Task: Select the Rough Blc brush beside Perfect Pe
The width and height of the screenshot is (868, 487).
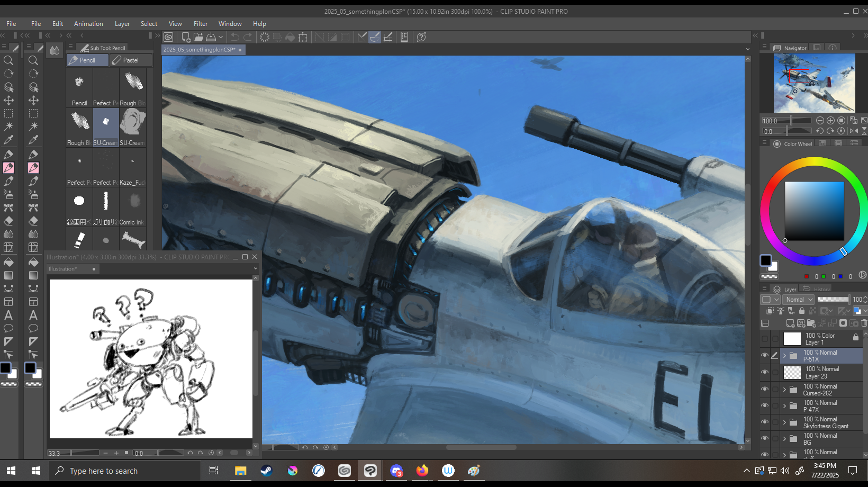Action: (x=133, y=87)
